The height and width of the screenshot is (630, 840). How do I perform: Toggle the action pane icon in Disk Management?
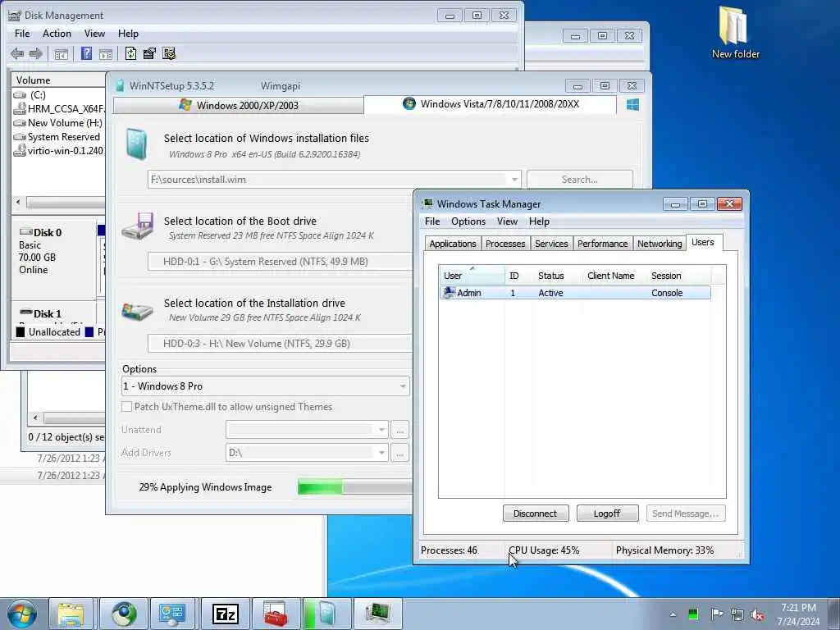[x=106, y=53]
